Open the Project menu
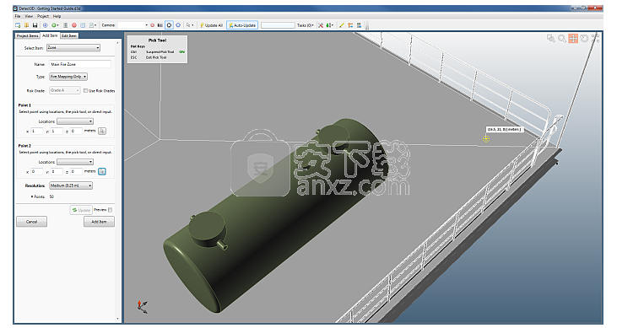Image resolution: width=644 pixels, height=328 pixels. [x=43, y=16]
